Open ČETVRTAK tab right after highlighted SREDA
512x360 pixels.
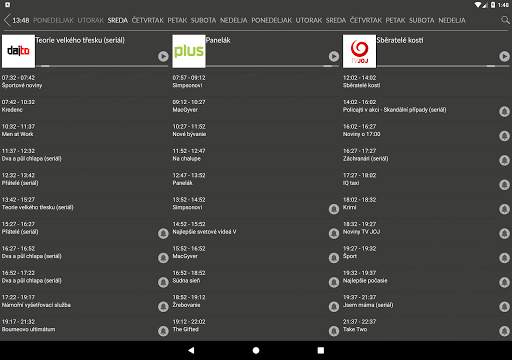(148, 20)
